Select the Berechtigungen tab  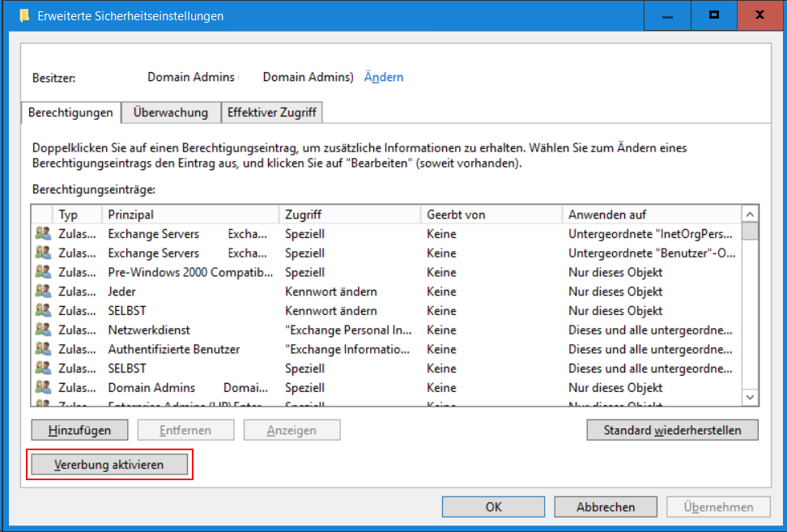(70, 113)
